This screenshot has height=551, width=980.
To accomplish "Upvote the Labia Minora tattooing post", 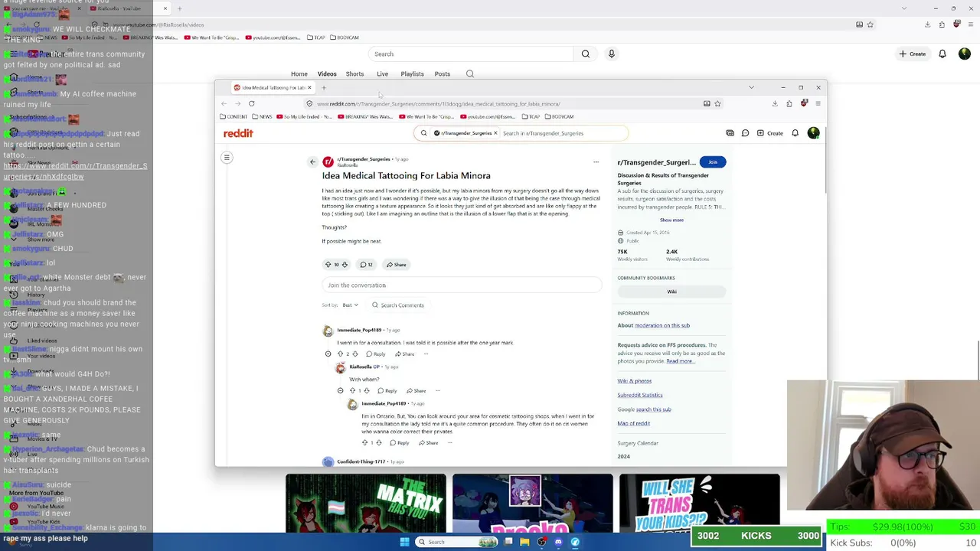I will tap(328, 265).
